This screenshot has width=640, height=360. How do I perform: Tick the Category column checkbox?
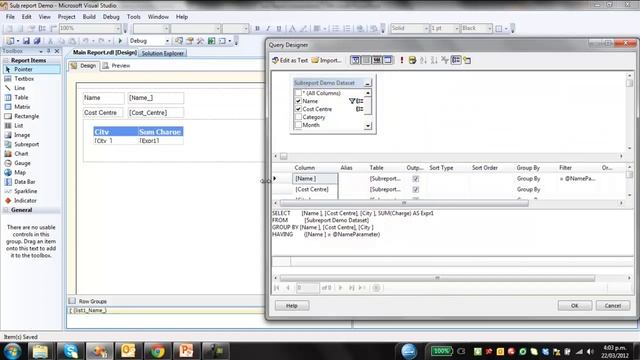[x=298, y=117]
